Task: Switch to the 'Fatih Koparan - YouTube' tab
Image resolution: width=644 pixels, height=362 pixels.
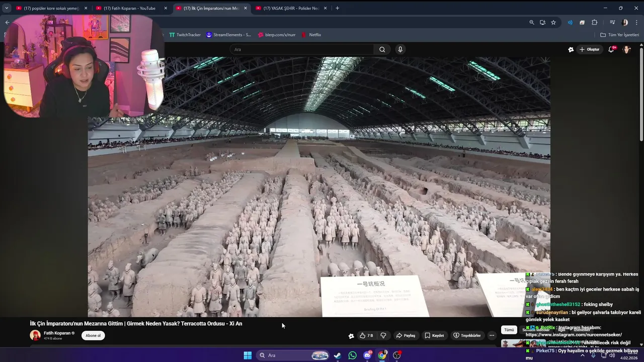Action: click(x=131, y=8)
